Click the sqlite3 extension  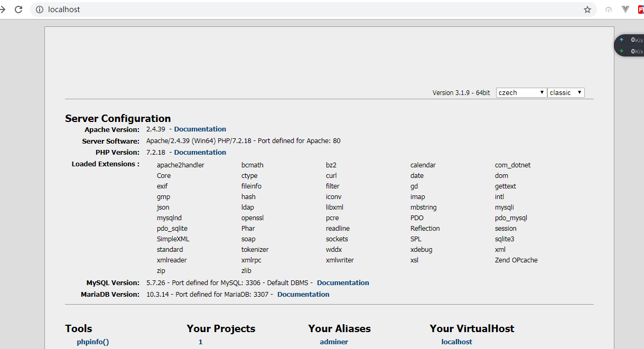pyautogui.click(x=505, y=239)
